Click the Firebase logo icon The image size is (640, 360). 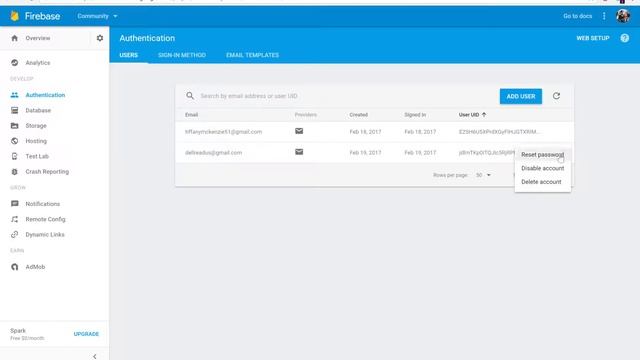[15, 16]
